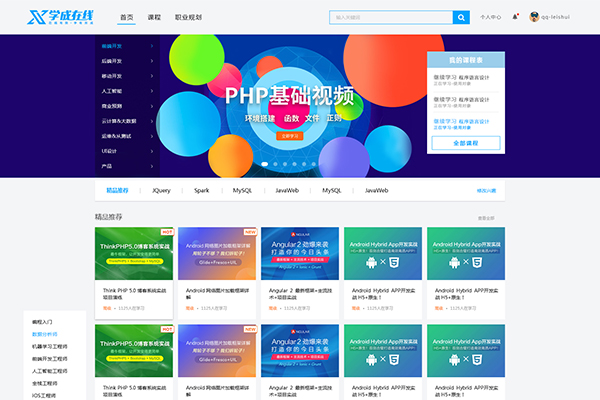Screen dimensions: 600x400
Task: Expand the chevron beside 移动开发
Action: [152, 76]
